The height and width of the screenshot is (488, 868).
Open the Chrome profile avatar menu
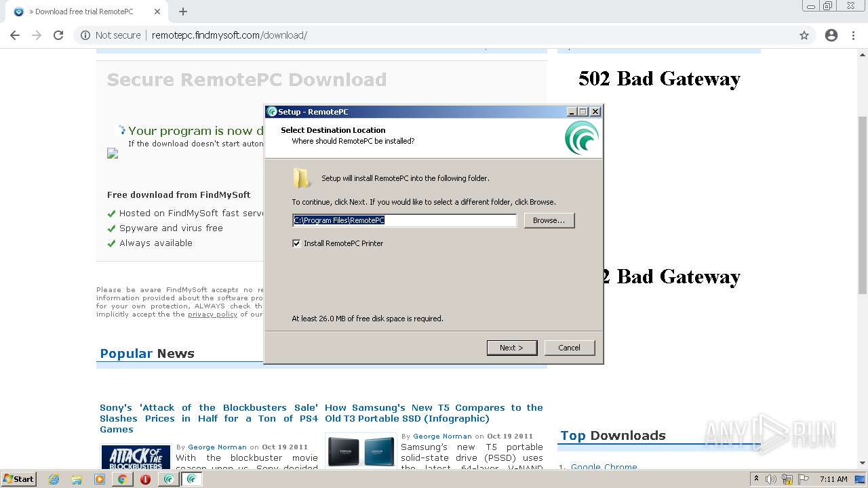click(831, 35)
